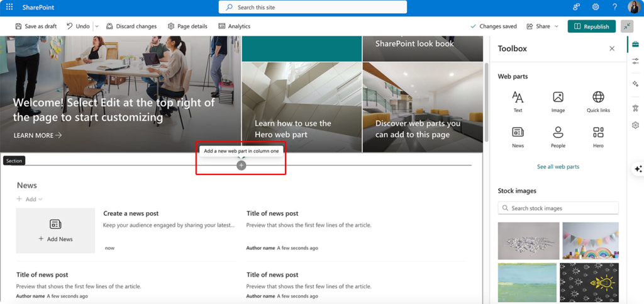Viewport: 644px width, 304px height.
Task: Open the Create a news post title
Action: (x=131, y=213)
